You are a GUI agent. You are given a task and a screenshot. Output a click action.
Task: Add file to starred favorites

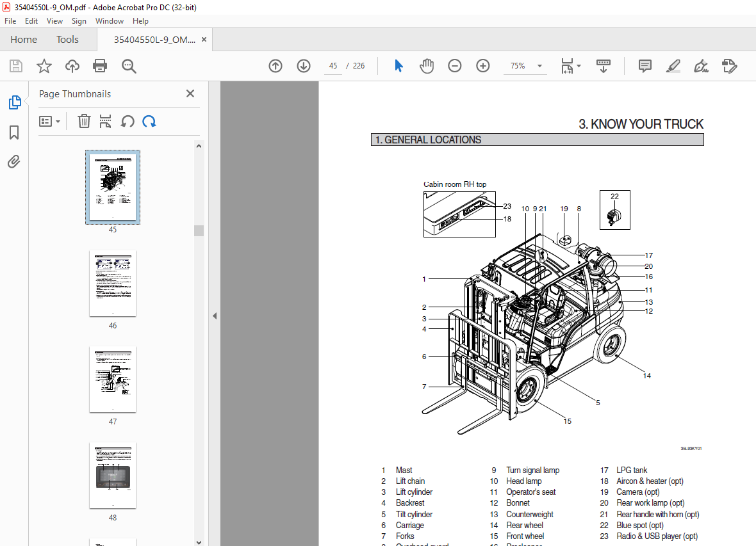click(44, 66)
